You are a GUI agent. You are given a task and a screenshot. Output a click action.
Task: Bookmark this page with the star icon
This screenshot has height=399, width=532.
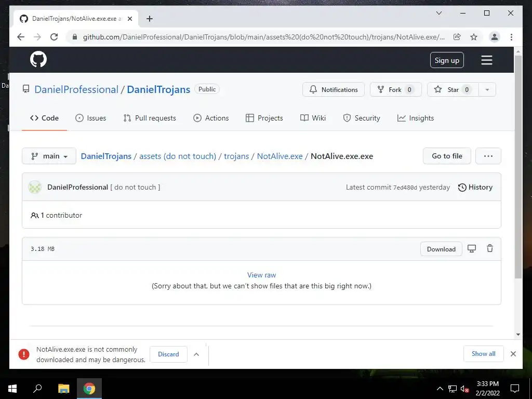pyautogui.click(x=474, y=37)
